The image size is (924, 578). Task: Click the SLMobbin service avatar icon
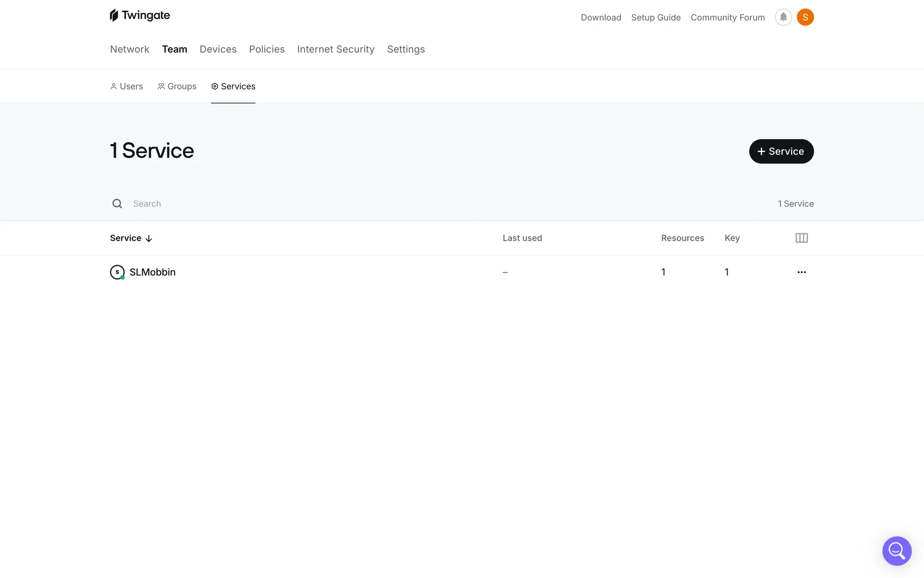click(x=117, y=272)
